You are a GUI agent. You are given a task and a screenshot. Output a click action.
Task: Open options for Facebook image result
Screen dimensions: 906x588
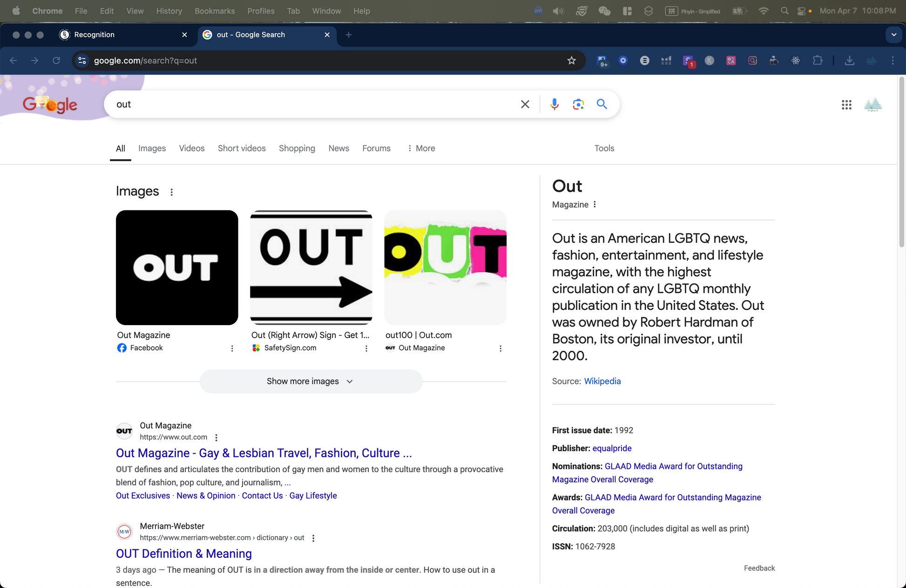(232, 348)
